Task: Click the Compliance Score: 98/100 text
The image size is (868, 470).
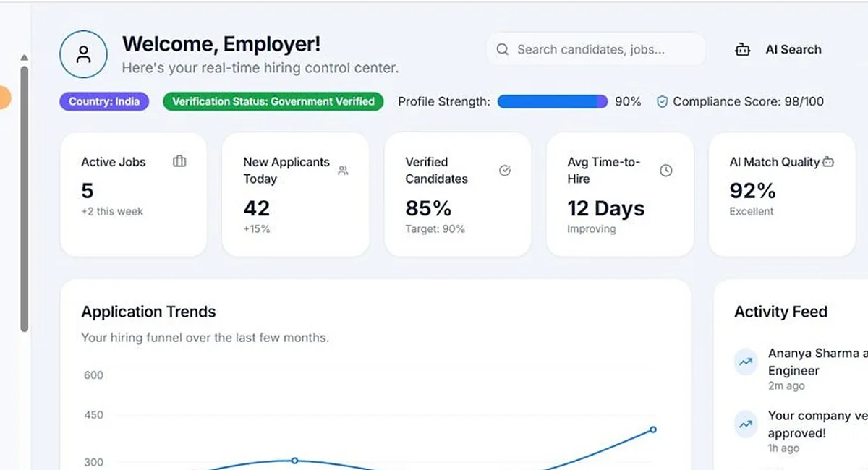Action: (748, 102)
